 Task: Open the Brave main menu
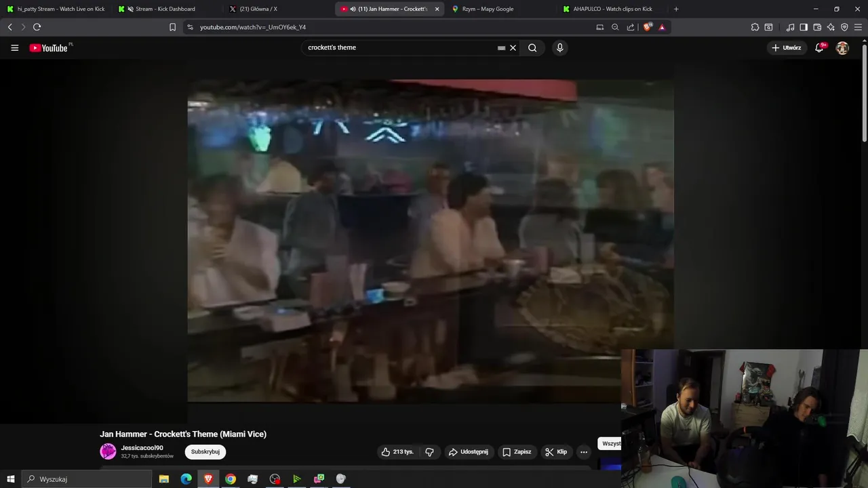(859, 27)
